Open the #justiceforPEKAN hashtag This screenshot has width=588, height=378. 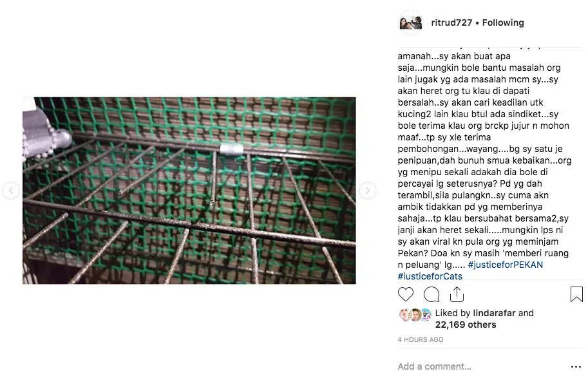[505, 265]
